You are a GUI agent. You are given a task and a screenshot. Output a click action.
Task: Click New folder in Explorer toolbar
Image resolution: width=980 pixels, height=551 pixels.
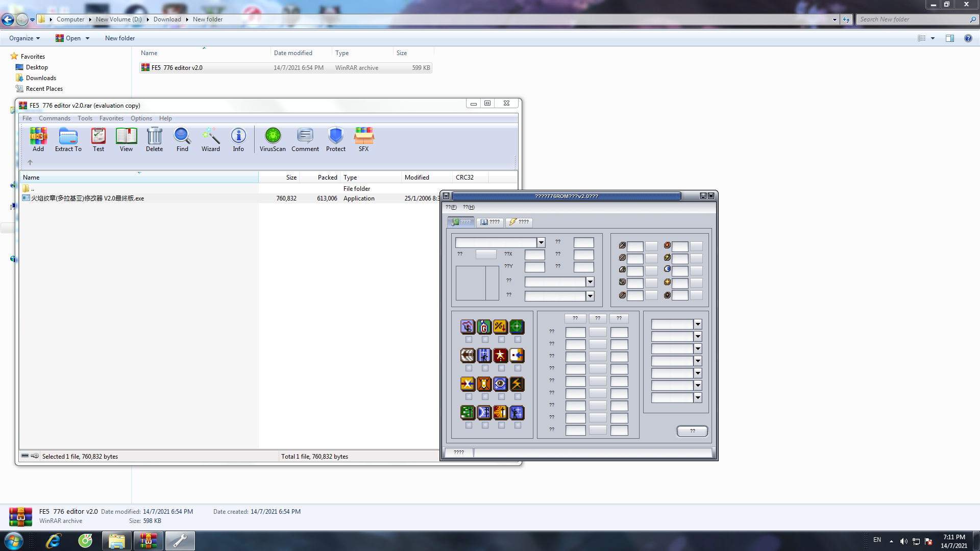click(x=120, y=38)
